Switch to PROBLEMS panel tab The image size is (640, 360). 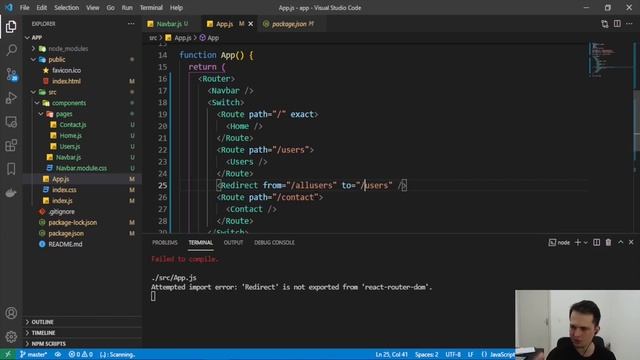[165, 242]
